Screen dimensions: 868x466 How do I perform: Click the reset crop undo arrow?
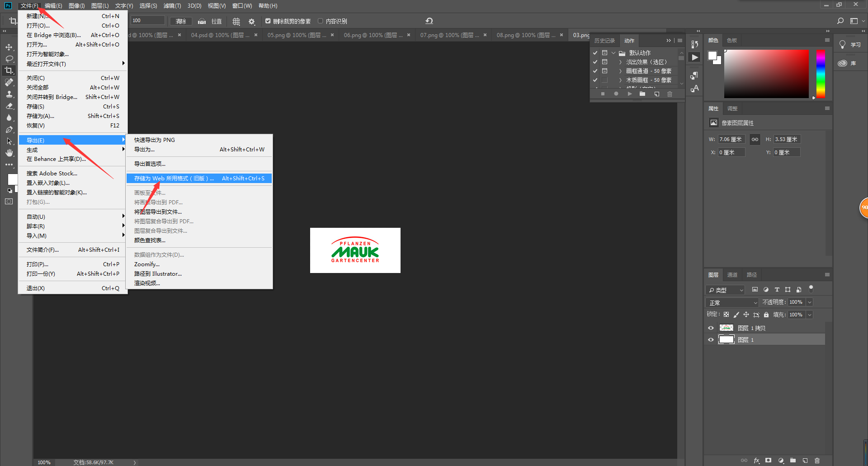pos(429,21)
